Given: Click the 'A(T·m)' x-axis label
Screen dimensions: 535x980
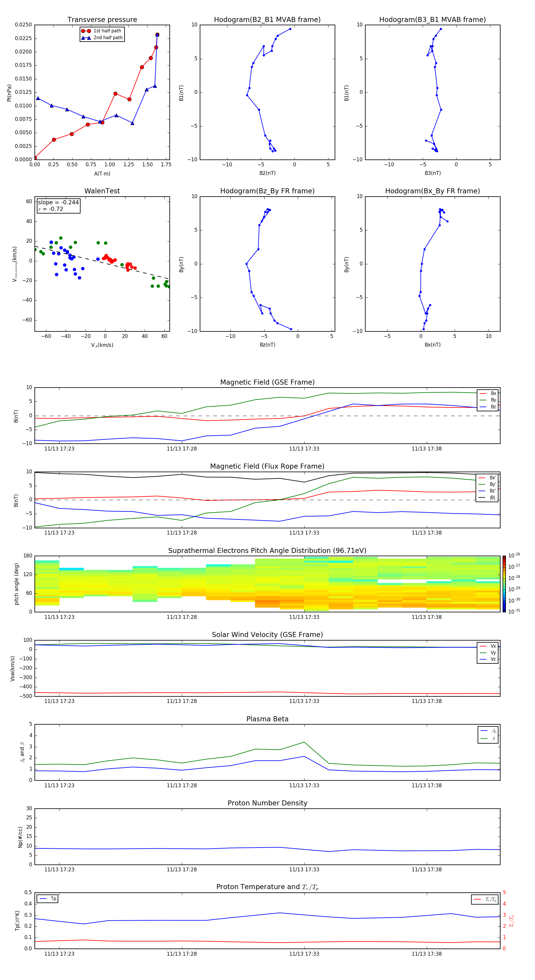Looking at the screenshot, I should (x=102, y=174).
